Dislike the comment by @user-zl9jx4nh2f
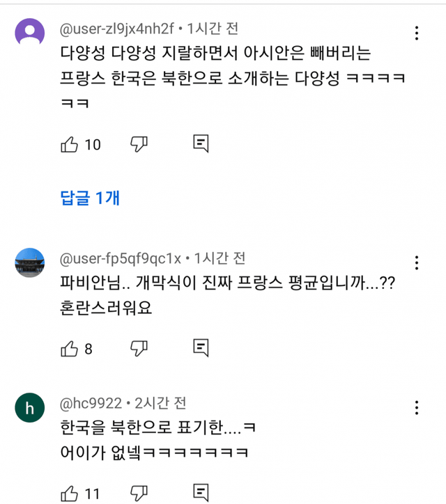 tap(139, 144)
